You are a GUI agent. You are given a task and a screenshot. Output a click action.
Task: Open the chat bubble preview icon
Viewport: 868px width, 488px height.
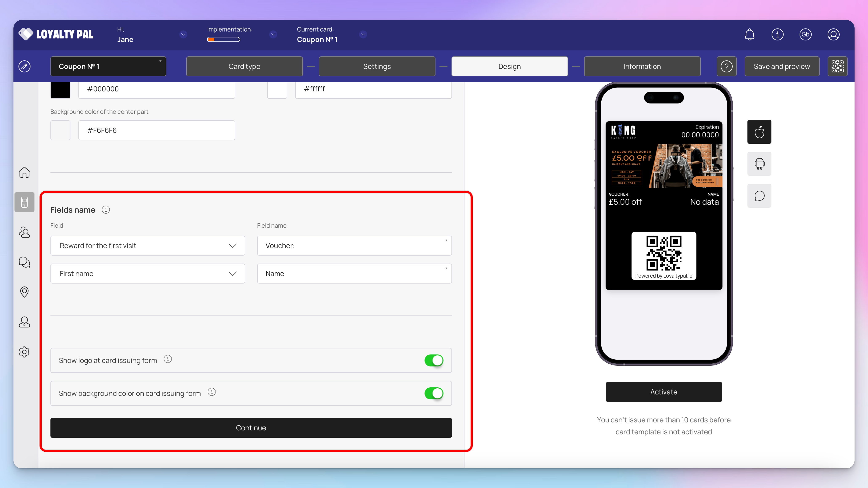point(759,196)
